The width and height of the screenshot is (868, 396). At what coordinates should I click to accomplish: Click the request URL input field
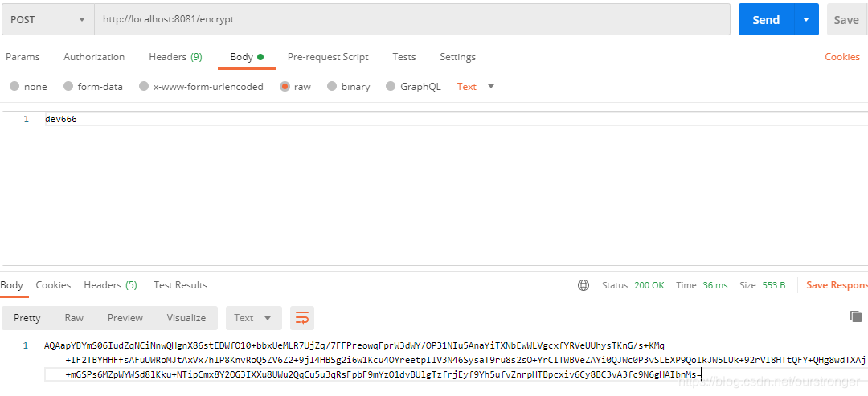pos(411,19)
